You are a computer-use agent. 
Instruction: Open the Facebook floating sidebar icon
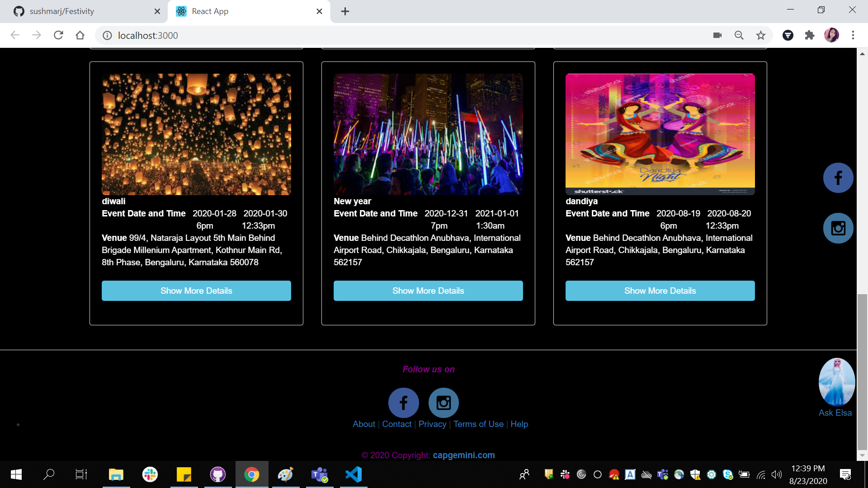click(838, 178)
